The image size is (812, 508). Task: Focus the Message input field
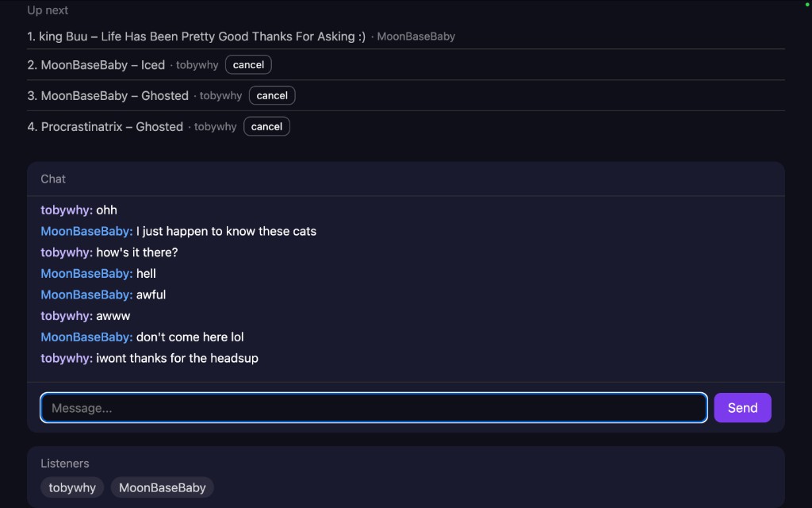373,408
